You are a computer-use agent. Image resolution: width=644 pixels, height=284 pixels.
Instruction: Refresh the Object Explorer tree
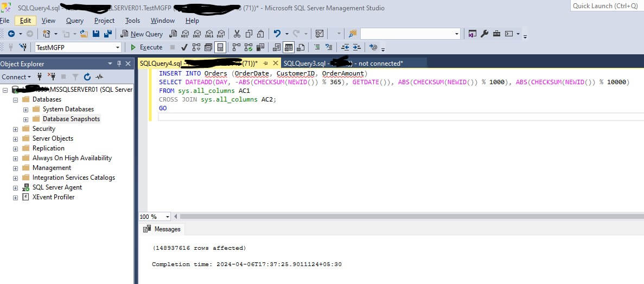tap(87, 77)
